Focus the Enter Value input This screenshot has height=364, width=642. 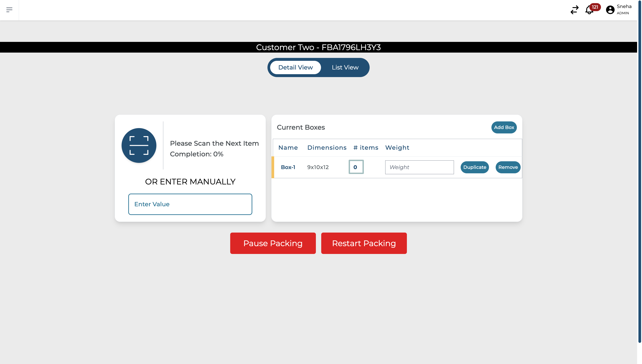pos(190,204)
